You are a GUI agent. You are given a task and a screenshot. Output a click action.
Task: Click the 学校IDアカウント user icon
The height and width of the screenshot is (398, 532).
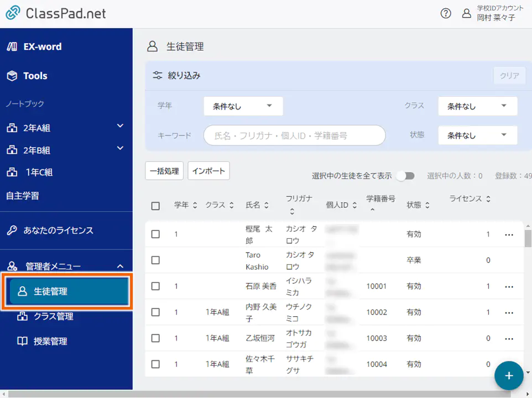click(467, 13)
